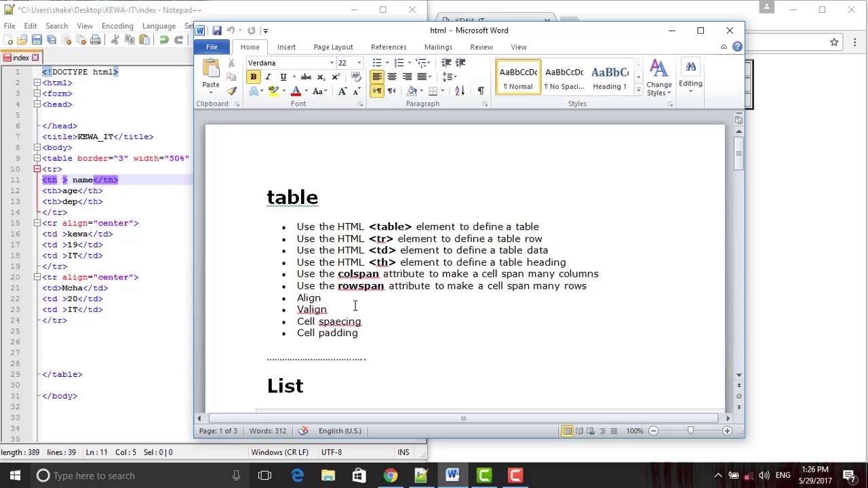Close the index tab in Notepad++

click(35, 58)
